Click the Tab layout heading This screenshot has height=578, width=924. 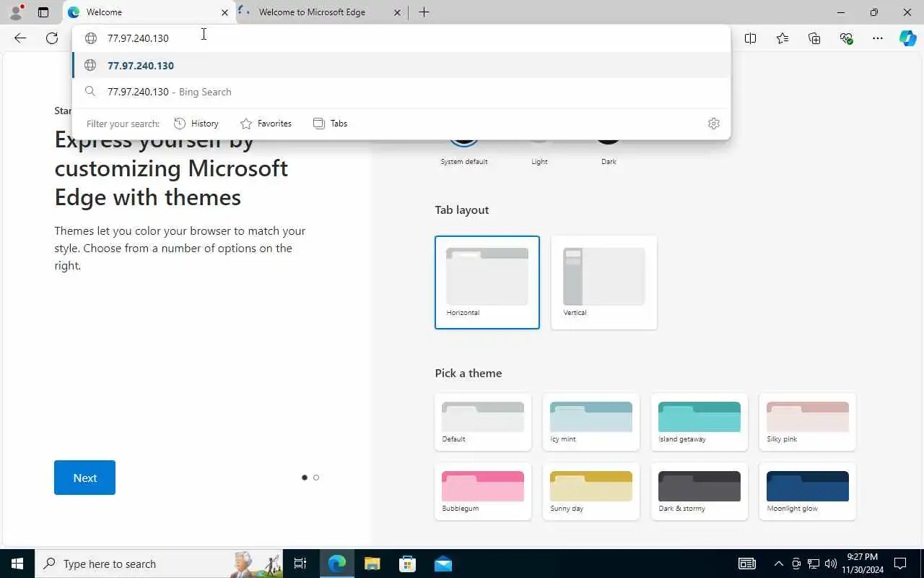462,210
